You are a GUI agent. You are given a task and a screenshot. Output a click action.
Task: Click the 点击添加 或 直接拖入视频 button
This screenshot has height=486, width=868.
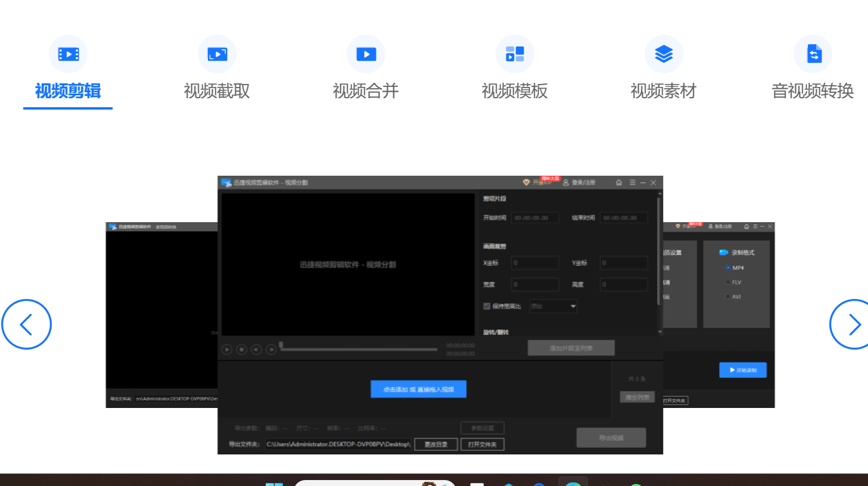(418, 389)
